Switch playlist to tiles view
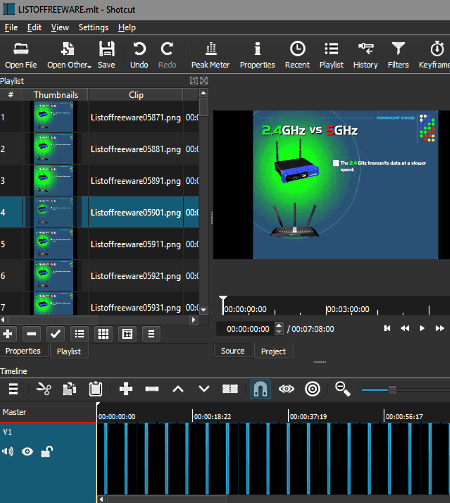Viewport: 450px width, 503px height. coord(103,334)
